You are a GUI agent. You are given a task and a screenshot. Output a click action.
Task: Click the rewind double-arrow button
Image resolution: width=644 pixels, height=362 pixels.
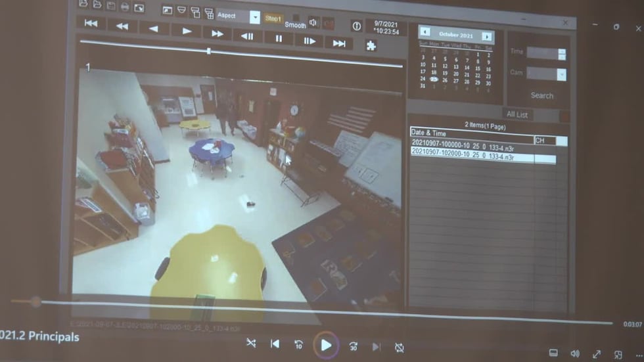[122, 26]
